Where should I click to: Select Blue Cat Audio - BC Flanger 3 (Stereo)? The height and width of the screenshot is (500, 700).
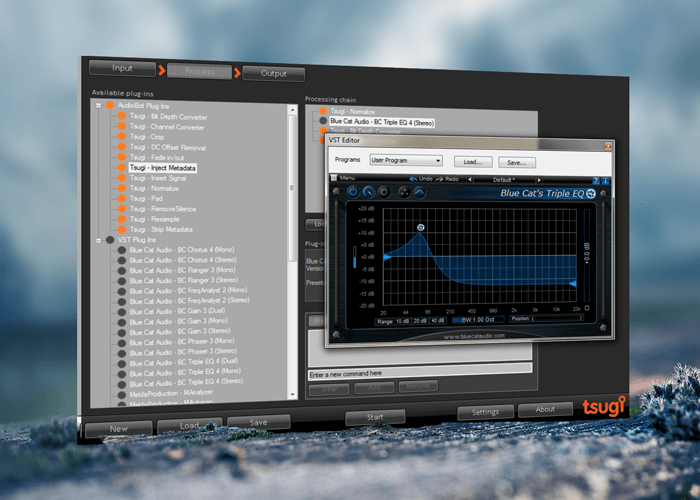coord(183,281)
